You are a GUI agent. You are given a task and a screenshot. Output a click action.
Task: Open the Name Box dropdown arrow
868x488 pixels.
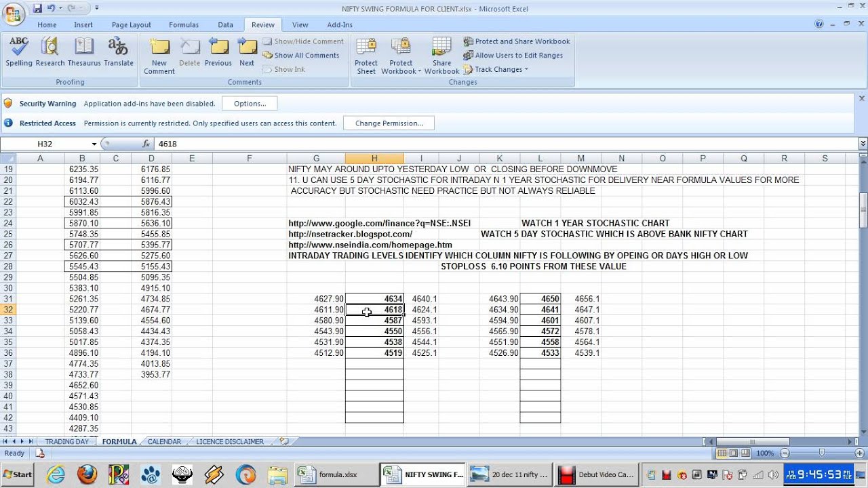click(94, 144)
